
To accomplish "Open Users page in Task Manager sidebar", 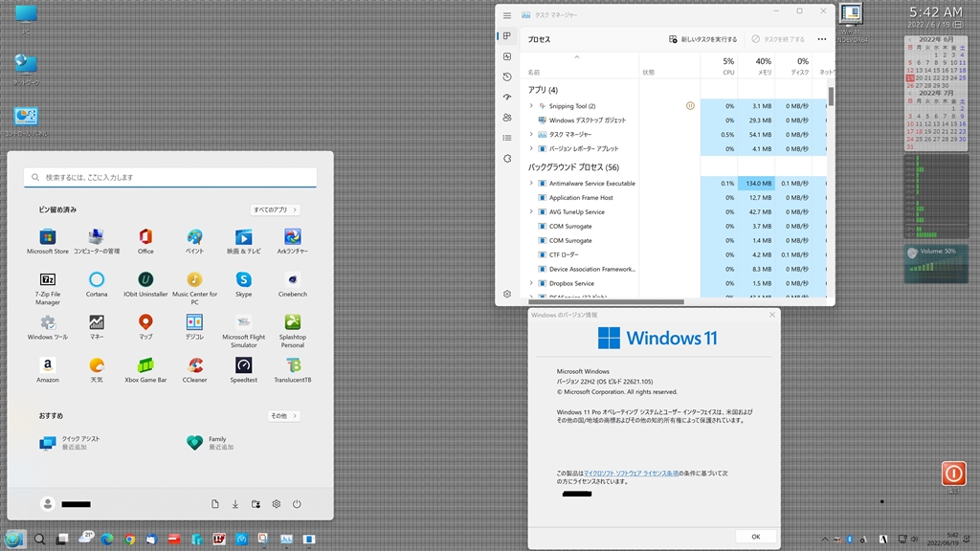I will click(x=507, y=118).
